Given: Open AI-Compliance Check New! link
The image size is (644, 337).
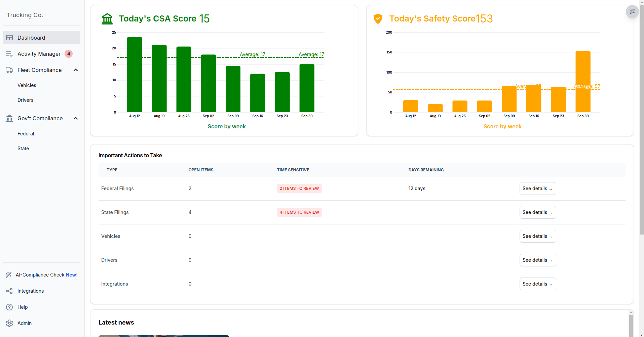Looking at the screenshot, I should click(x=41, y=275).
